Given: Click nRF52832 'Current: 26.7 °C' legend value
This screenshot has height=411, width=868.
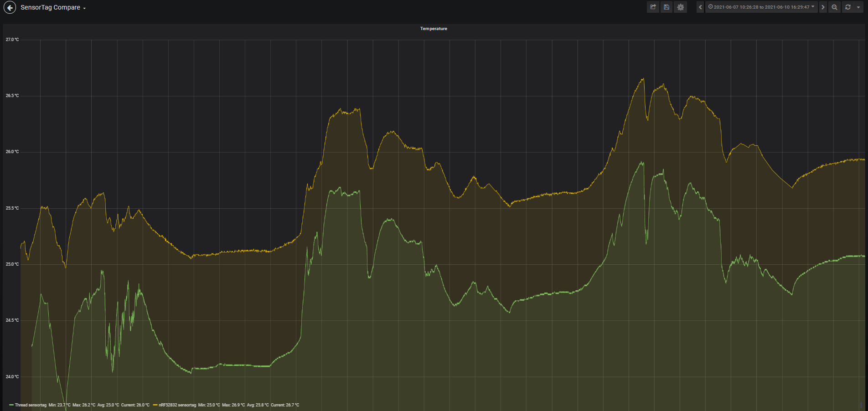Looking at the screenshot, I should [285, 405].
